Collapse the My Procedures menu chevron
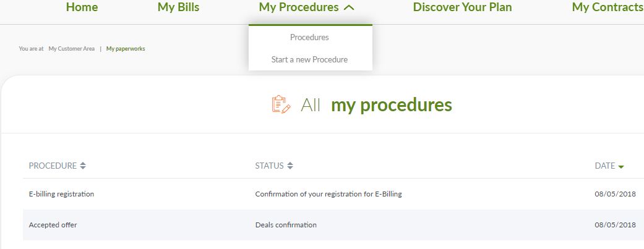 coord(349,8)
